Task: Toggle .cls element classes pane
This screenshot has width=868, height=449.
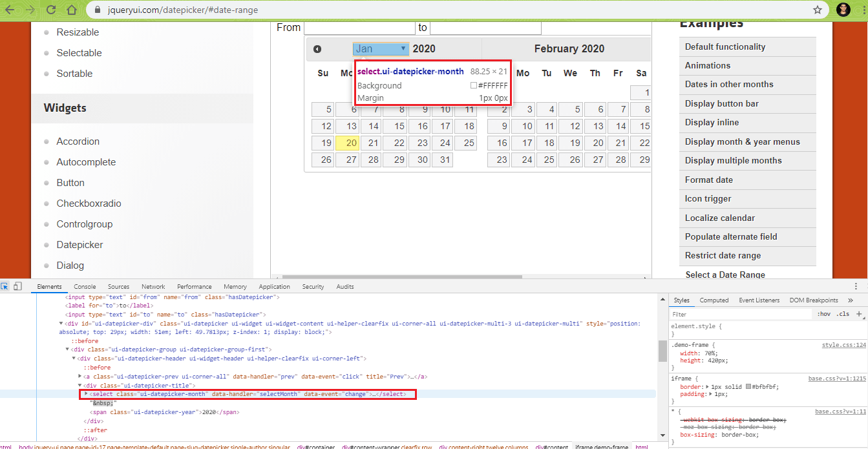Action: [842, 314]
